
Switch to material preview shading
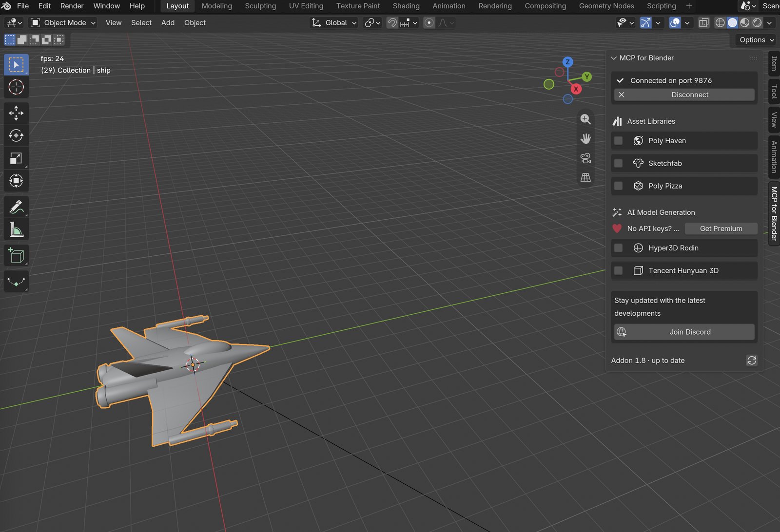tap(745, 23)
